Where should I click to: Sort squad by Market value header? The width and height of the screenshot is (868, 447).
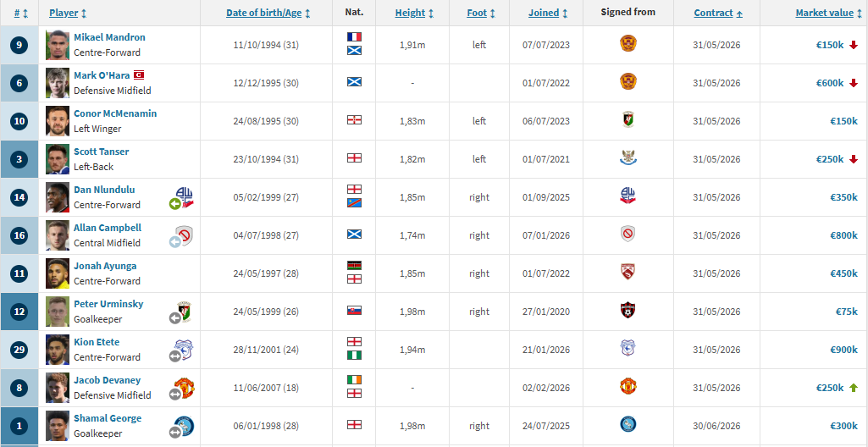click(824, 13)
